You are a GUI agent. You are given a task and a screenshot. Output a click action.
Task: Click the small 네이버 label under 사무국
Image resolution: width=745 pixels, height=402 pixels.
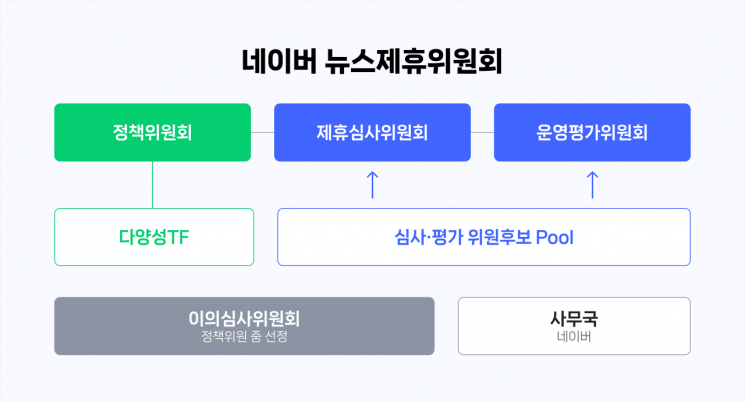(x=574, y=338)
